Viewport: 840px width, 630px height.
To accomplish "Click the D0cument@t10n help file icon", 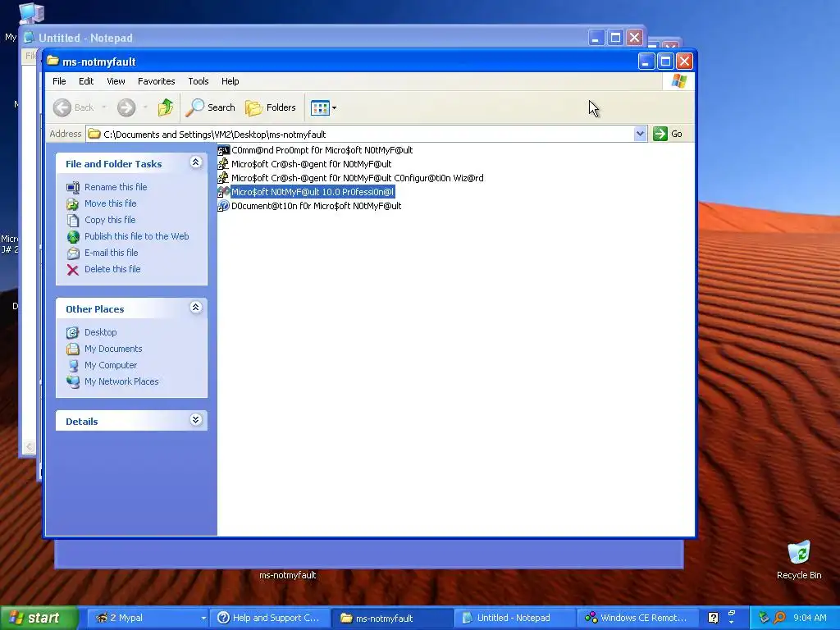I will coord(223,206).
